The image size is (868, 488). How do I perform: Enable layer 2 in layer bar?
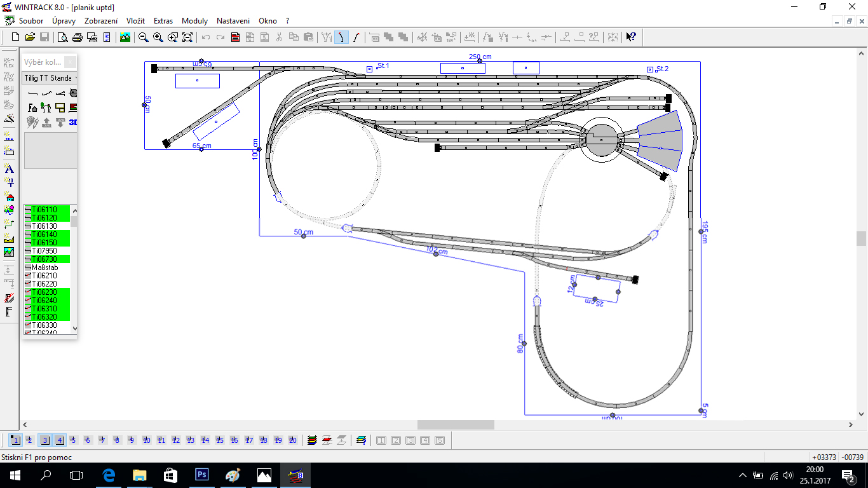click(29, 440)
